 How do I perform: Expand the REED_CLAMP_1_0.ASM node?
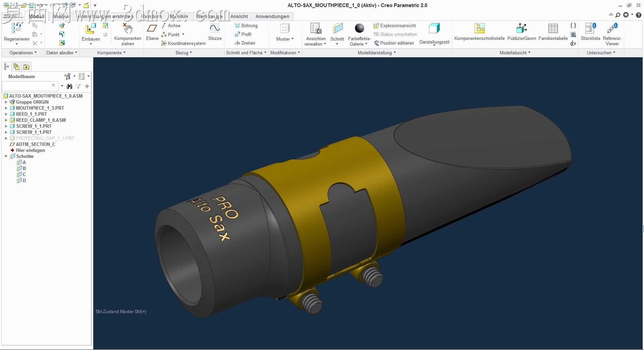click(x=6, y=120)
